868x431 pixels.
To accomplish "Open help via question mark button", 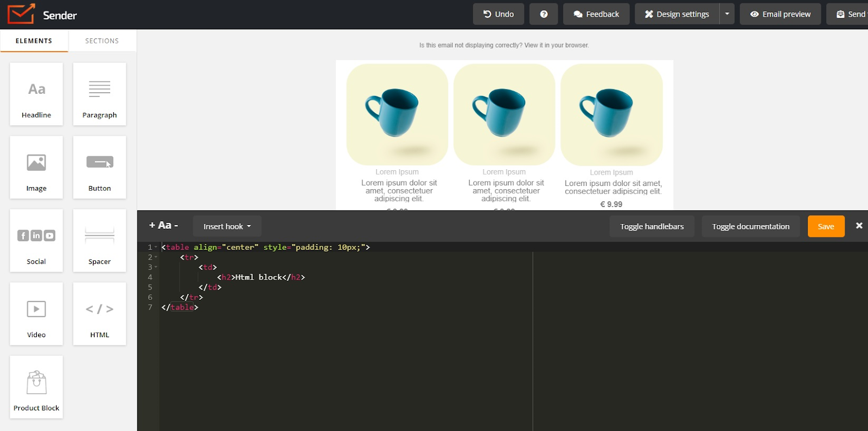I will pyautogui.click(x=544, y=14).
